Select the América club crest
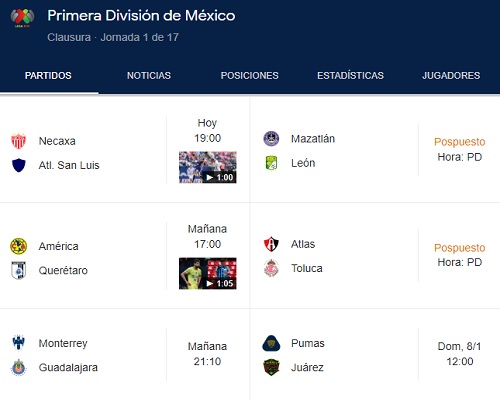The width and height of the screenshot is (500, 400). [x=18, y=246]
